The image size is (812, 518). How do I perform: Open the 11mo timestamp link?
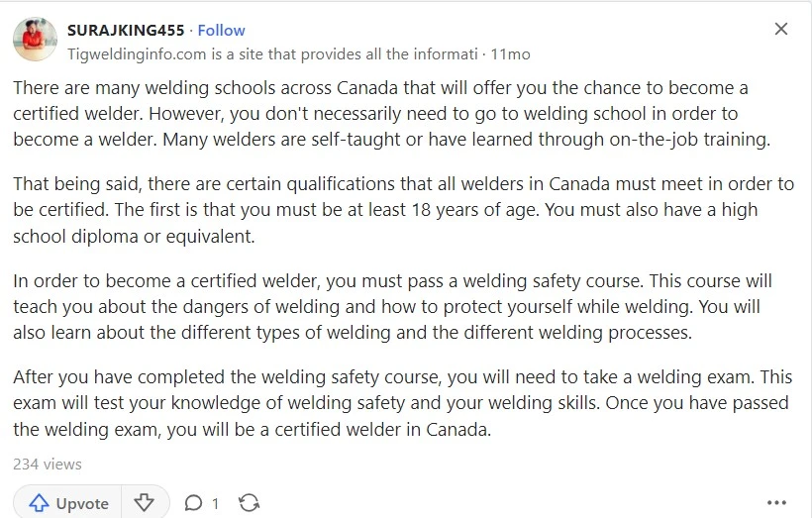click(x=510, y=54)
